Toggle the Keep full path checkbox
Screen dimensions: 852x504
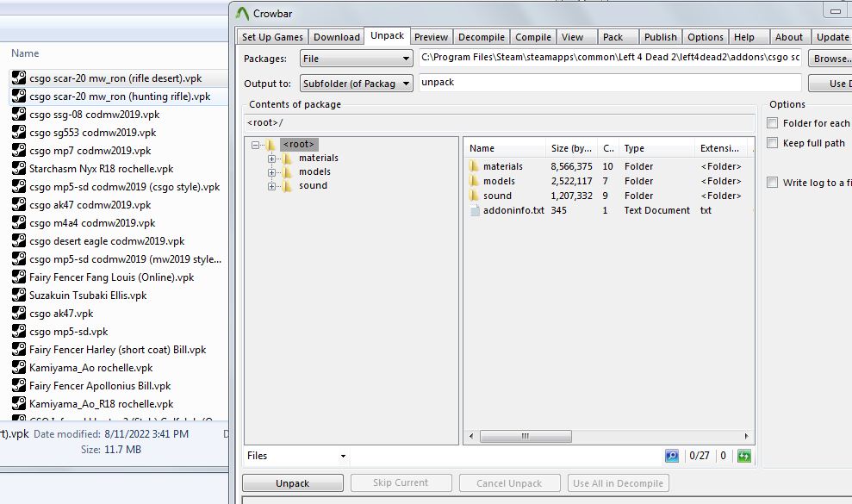click(x=772, y=142)
